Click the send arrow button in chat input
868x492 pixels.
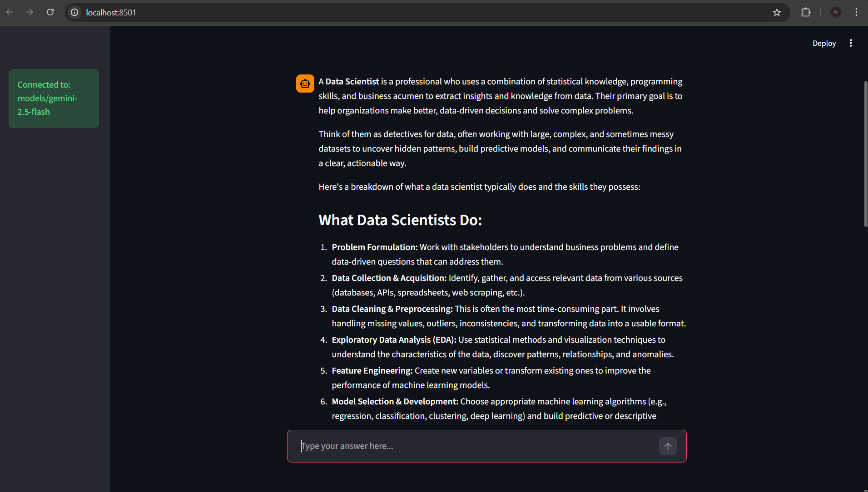(x=668, y=446)
